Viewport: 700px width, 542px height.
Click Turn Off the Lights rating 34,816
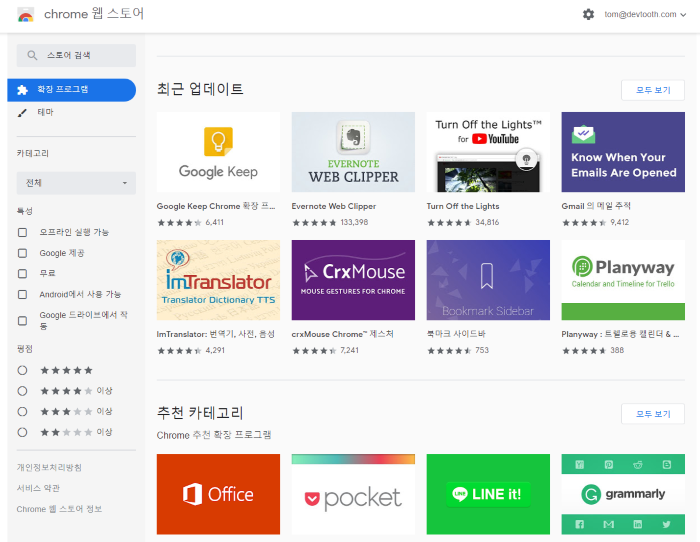click(x=487, y=222)
